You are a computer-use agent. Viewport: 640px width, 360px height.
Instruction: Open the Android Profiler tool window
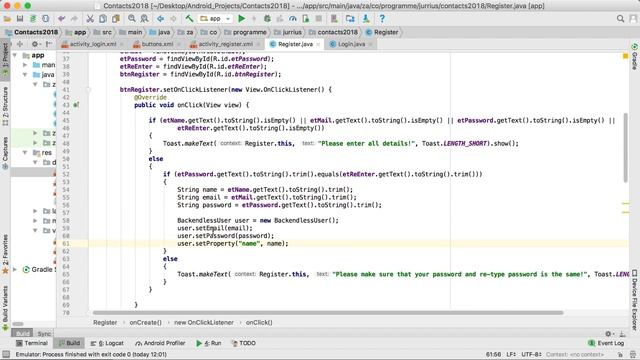tap(160, 343)
